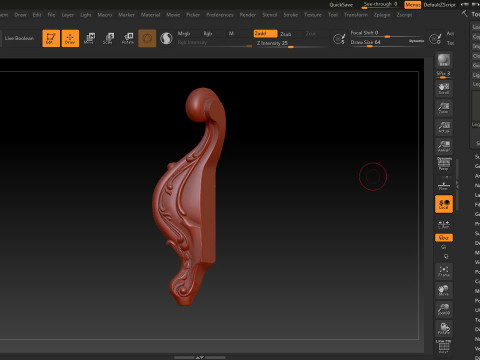Toggle the M material button
480x360 pixels.
(231, 34)
